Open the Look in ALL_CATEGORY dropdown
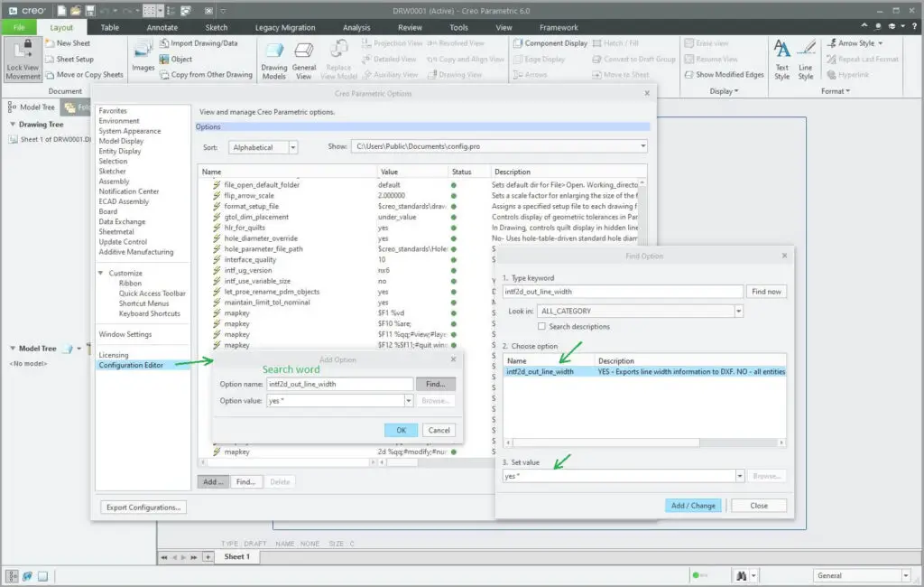924x587 pixels. pyautogui.click(x=738, y=311)
